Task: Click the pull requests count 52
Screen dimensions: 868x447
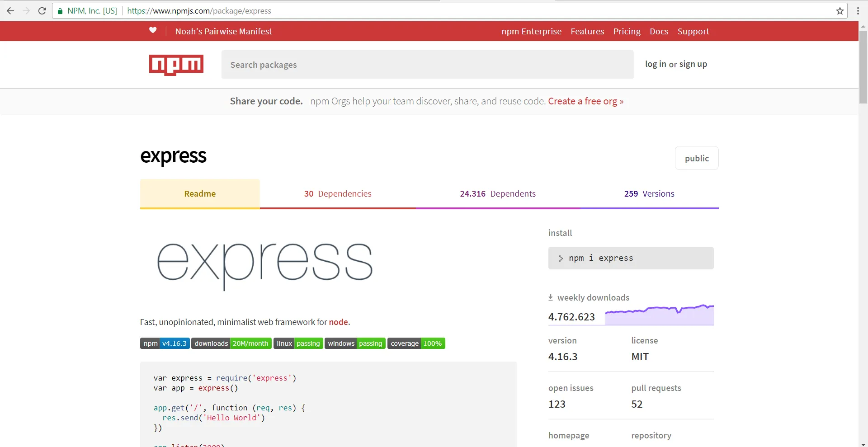Action: coord(637,404)
